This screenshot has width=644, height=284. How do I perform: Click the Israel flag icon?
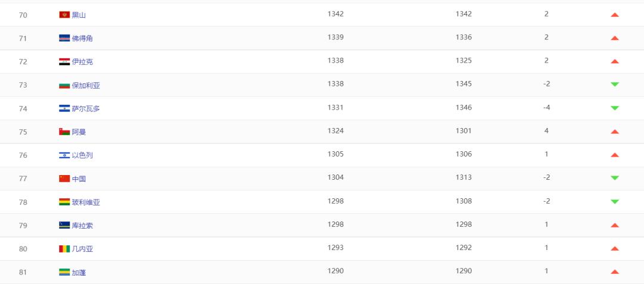[x=64, y=155]
